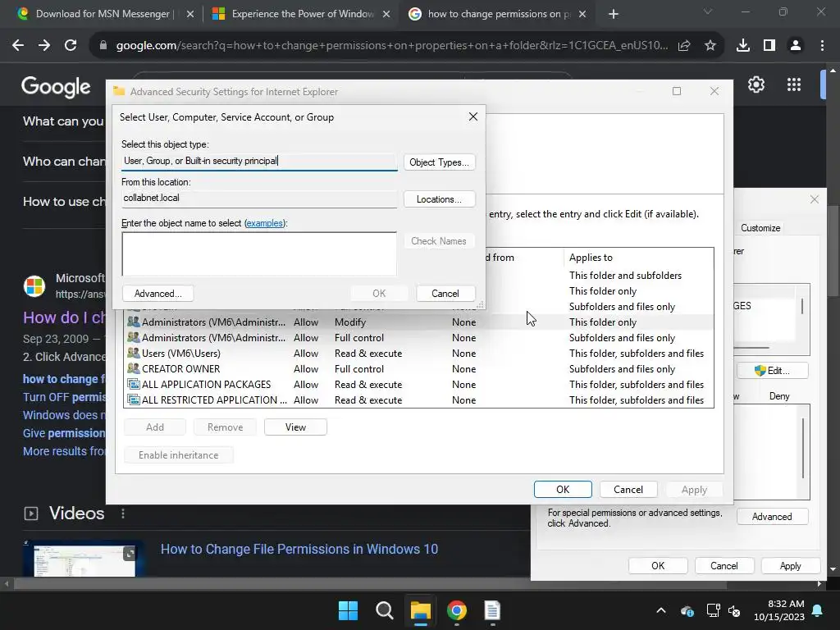
Task: Click the object name text box
Action: tap(259, 254)
